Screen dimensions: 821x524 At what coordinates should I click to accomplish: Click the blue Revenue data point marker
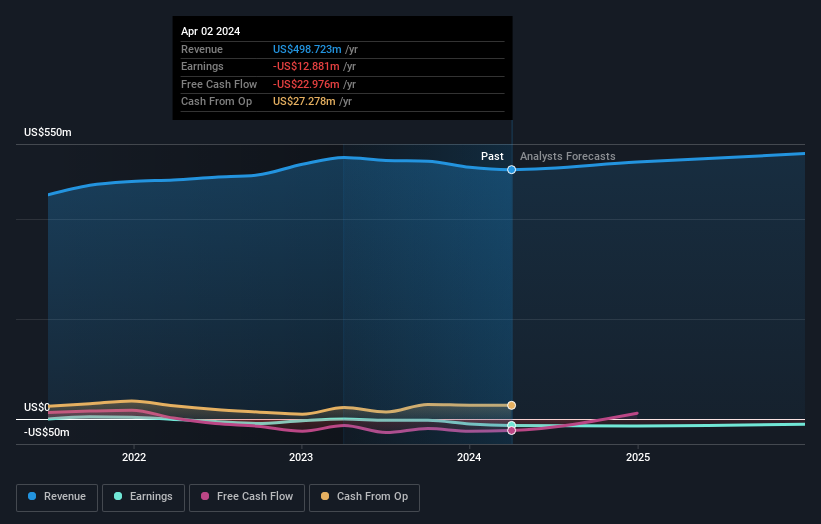(512, 170)
